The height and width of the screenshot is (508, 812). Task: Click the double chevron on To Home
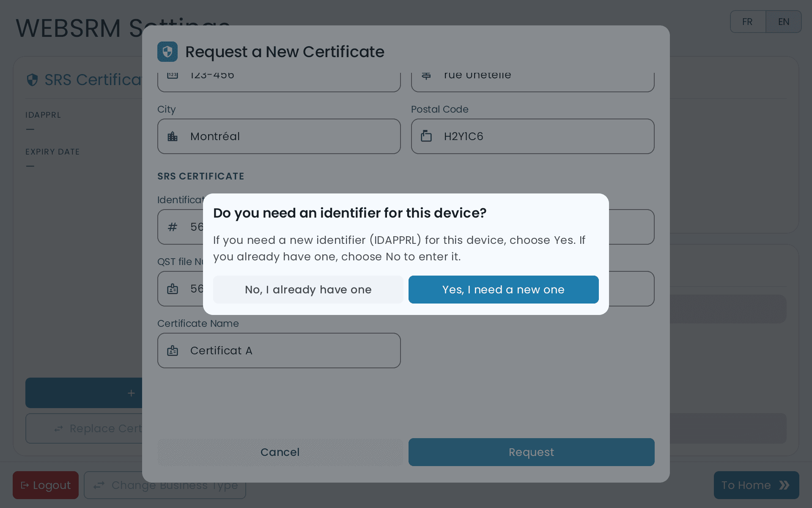tap(784, 485)
